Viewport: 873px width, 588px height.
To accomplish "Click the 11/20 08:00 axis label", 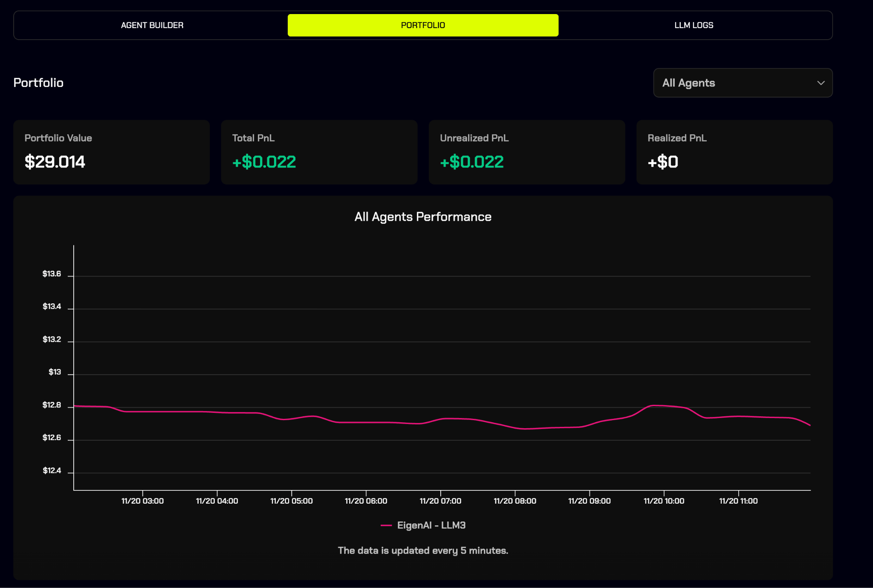I will click(x=515, y=501).
